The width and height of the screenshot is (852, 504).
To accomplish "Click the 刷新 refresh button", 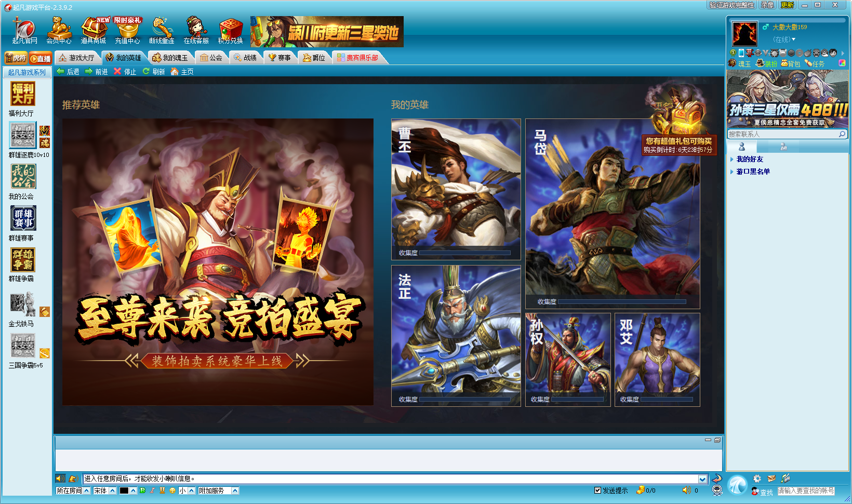I will [x=154, y=72].
